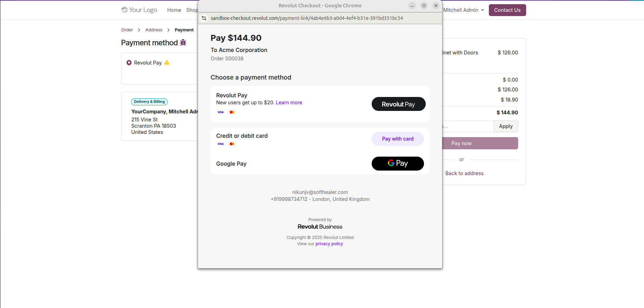Click the warning triangle next to Revolut Pay
This screenshot has height=308, width=644.
pyautogui.click(x=167, y=62)
